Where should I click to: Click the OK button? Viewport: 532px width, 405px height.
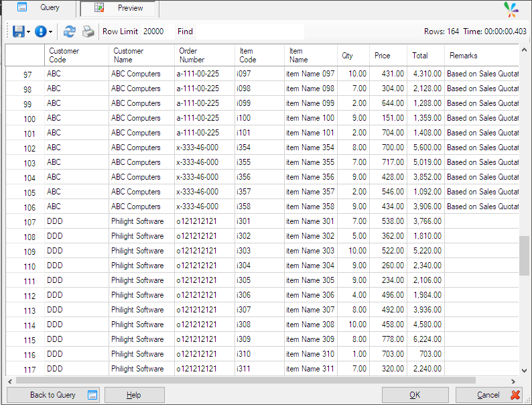[x=415, y=395]
